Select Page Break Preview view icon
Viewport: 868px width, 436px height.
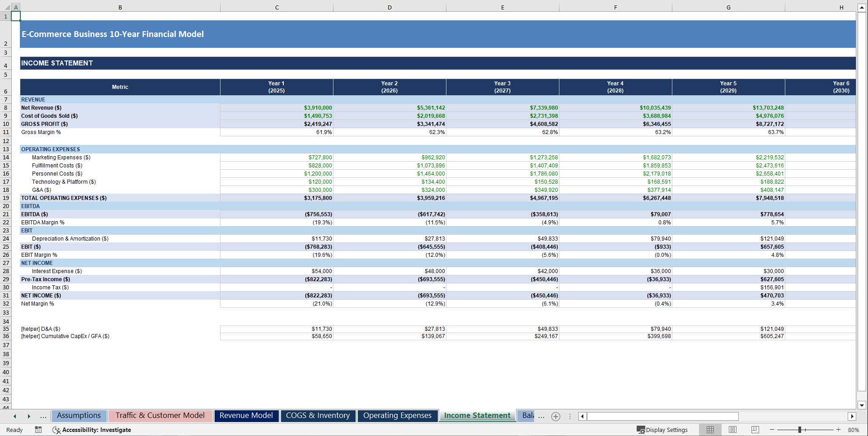coord(755,430)
